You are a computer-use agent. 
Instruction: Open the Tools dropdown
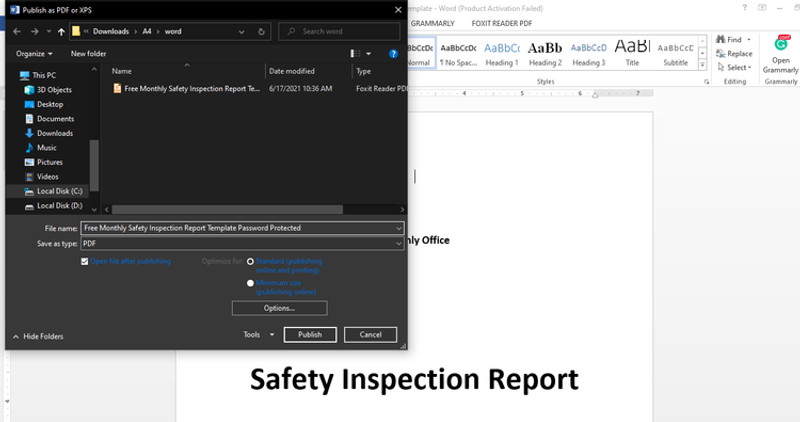point(259,335)
